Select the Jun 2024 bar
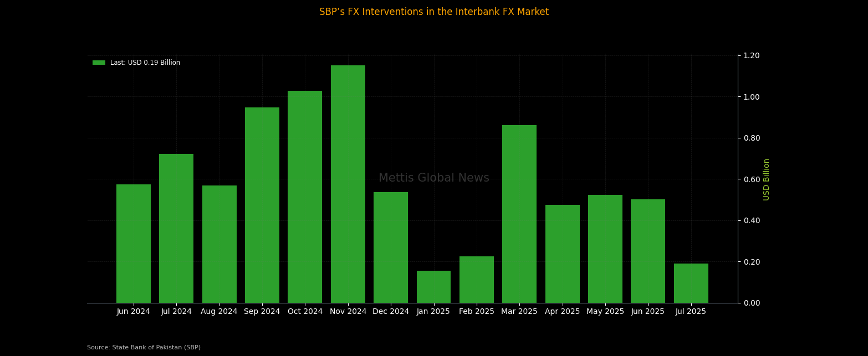Image resolution: width=868 pixels, height=356 pixels. click(x=134, y=244)
